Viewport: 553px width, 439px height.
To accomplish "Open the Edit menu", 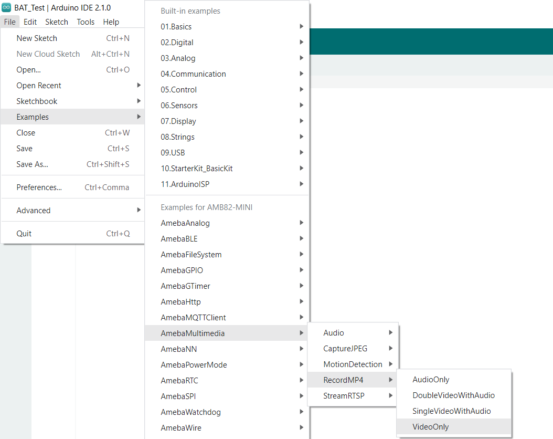I will (30, 22).
